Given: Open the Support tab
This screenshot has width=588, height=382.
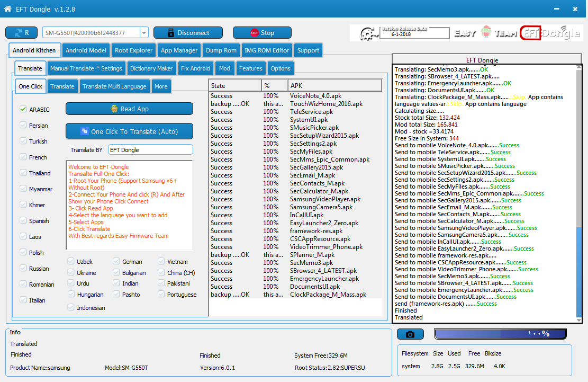Looking at the screenshot, I should coord(308,50).
